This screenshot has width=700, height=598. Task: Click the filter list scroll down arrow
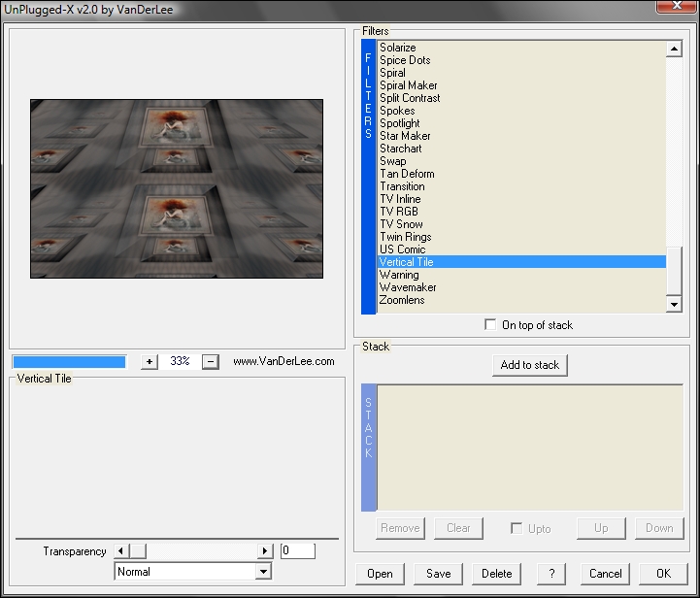click(674, 305)
